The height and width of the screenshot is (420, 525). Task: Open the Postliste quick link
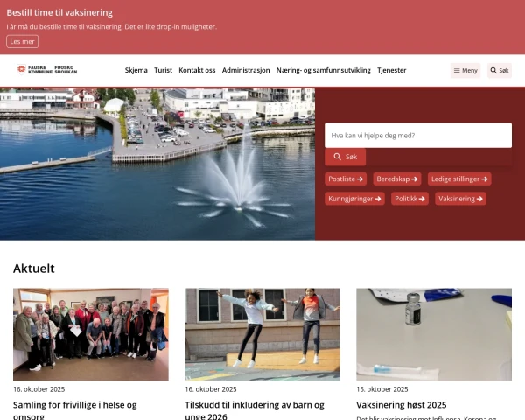click(x=346, y=178)
